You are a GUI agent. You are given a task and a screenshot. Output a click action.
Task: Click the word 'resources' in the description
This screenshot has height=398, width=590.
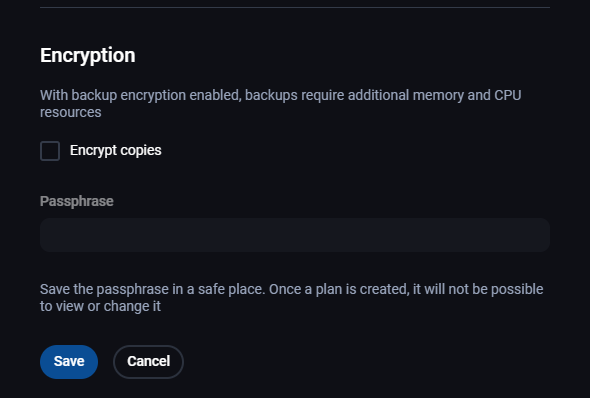(x=71, y=112)
